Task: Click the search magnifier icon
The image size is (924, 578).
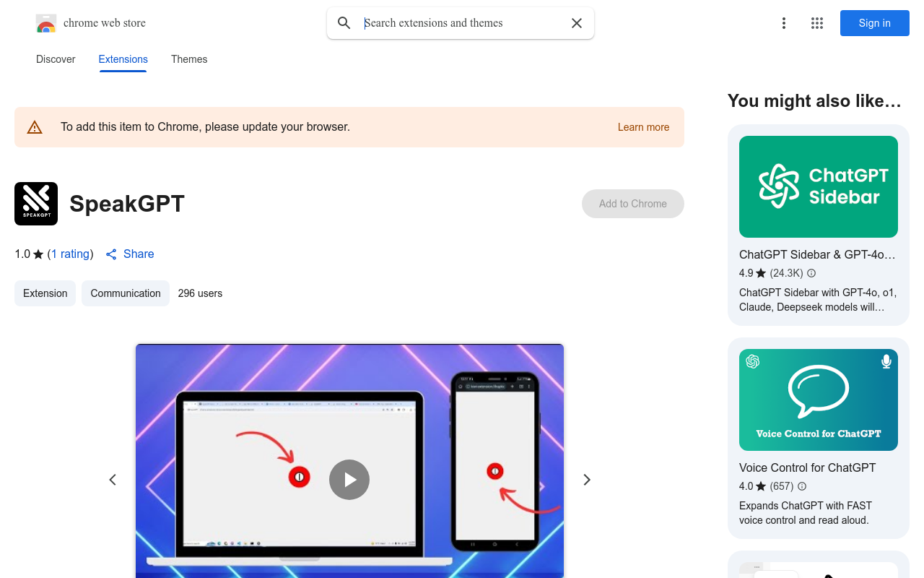Action: 344,23
